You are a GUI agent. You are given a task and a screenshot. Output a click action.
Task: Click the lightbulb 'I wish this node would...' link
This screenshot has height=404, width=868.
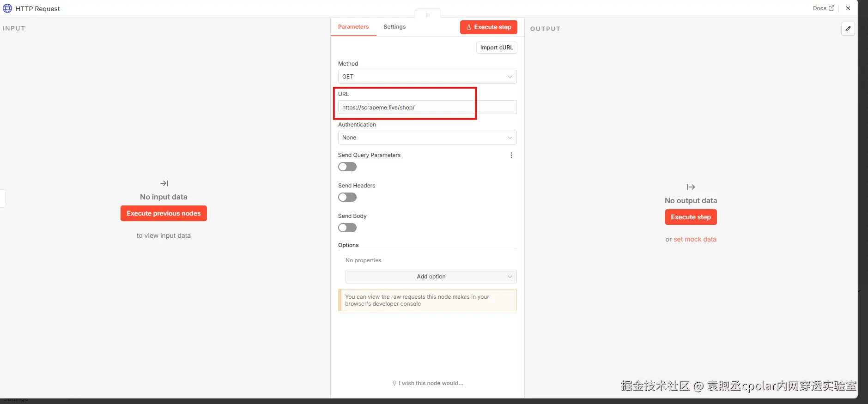428,383
